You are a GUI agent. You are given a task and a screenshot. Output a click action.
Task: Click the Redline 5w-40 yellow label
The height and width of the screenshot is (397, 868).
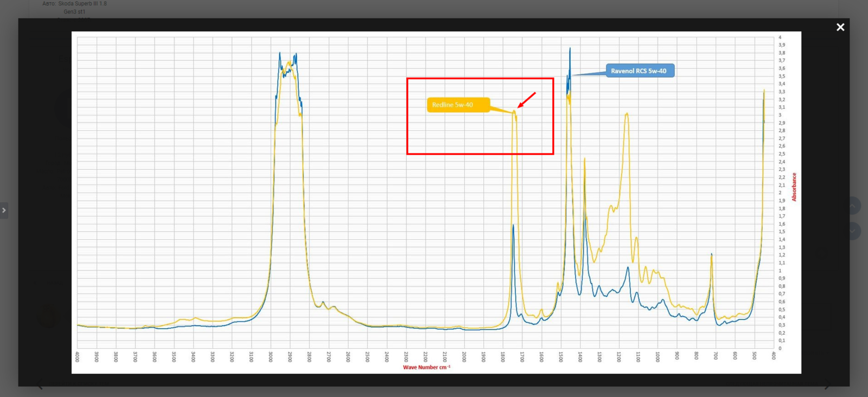point(458,105)
